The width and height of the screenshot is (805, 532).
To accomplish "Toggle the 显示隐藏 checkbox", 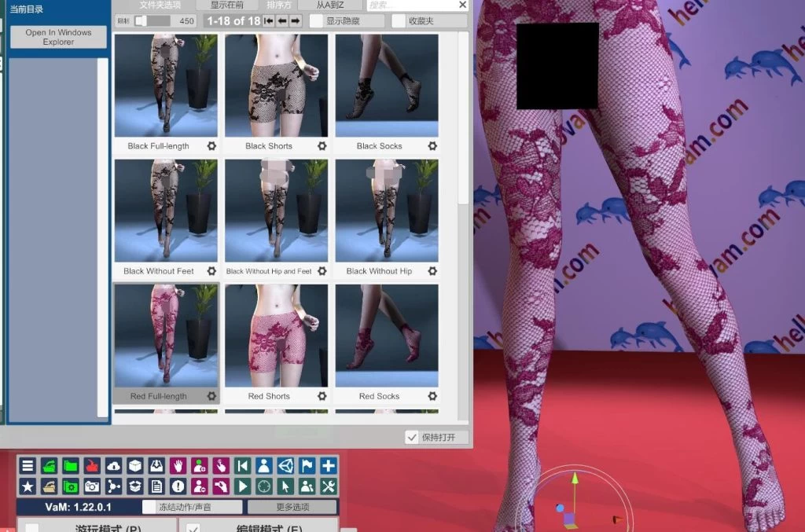I will pyautogui.click(x=317, y=21).
